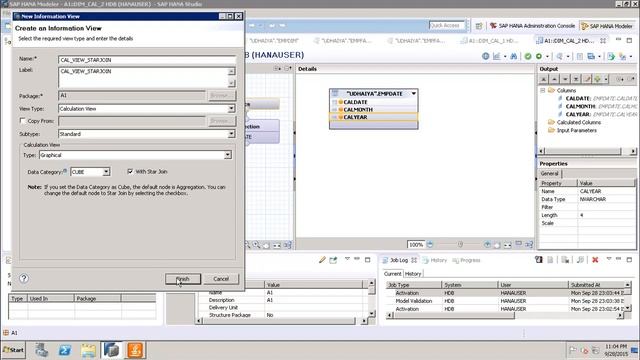Click the green Add icon in Output toolbar
Viewport: 640px width, 360px height.
(x=598, y=79)
